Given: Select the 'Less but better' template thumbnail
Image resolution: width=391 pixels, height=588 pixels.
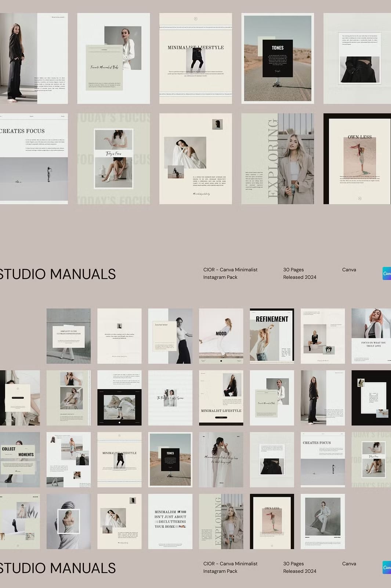Looking at the screenshot, I should click(170, 336).
